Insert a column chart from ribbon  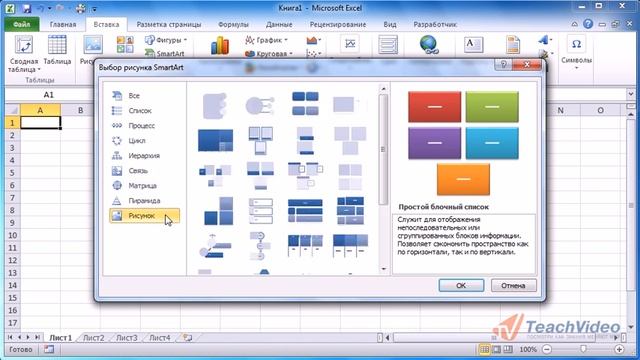point(220,45)
